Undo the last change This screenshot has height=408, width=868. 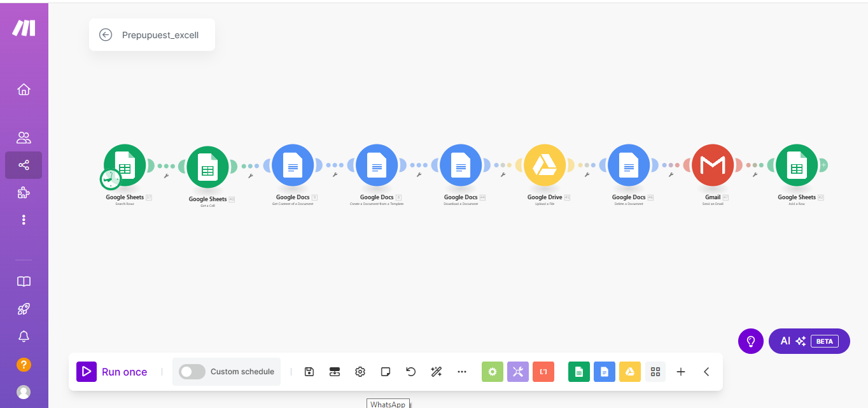pos(410,372)
